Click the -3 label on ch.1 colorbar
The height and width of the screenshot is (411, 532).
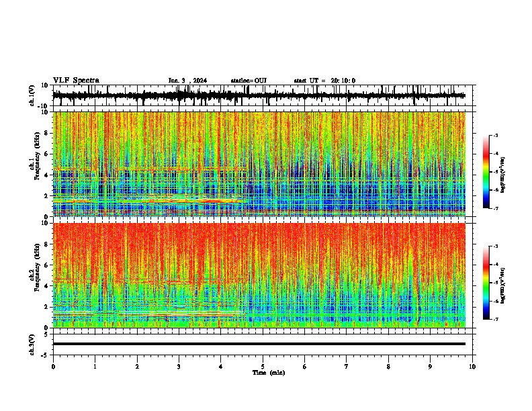tap(496, 135)
